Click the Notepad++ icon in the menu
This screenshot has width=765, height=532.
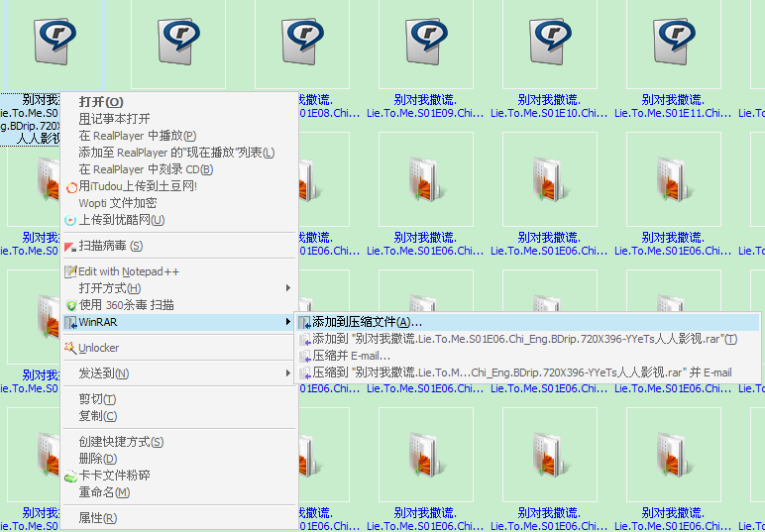pyautogui.click(x=71, y=272)
